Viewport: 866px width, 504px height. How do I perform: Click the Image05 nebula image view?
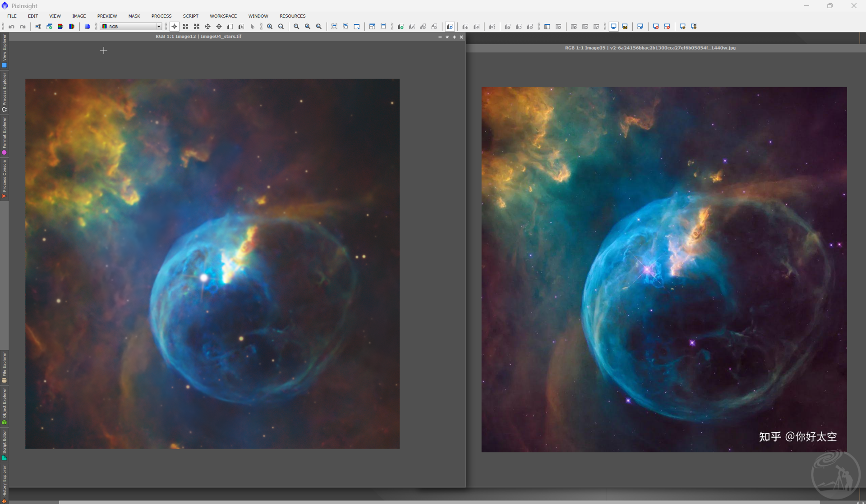pos(664,270)
